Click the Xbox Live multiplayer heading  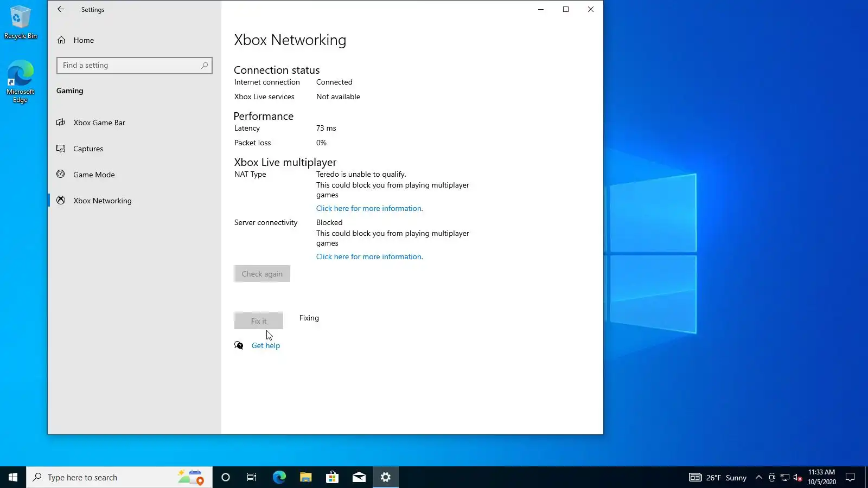285,162
